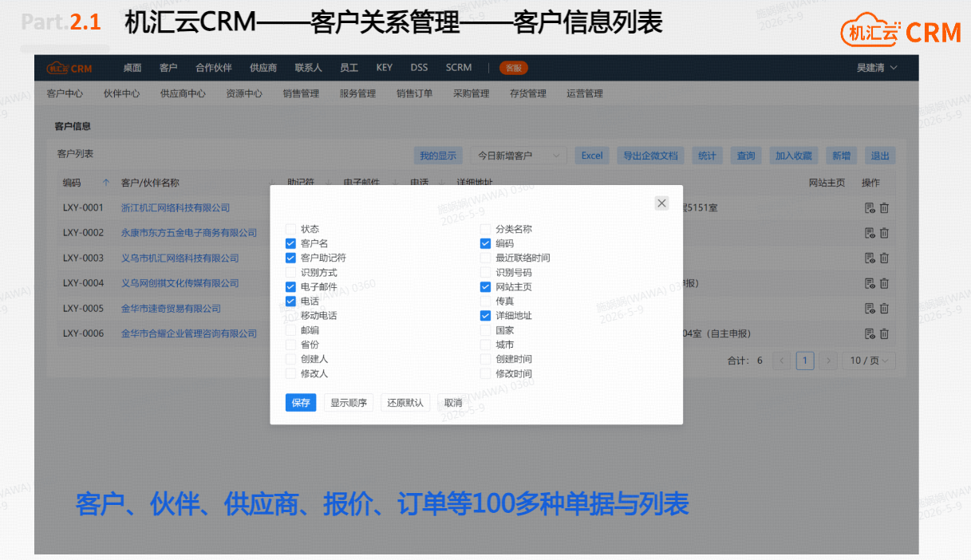Export list with Excel button
This screenshot has height=560, width=971.
click(592, 156)
